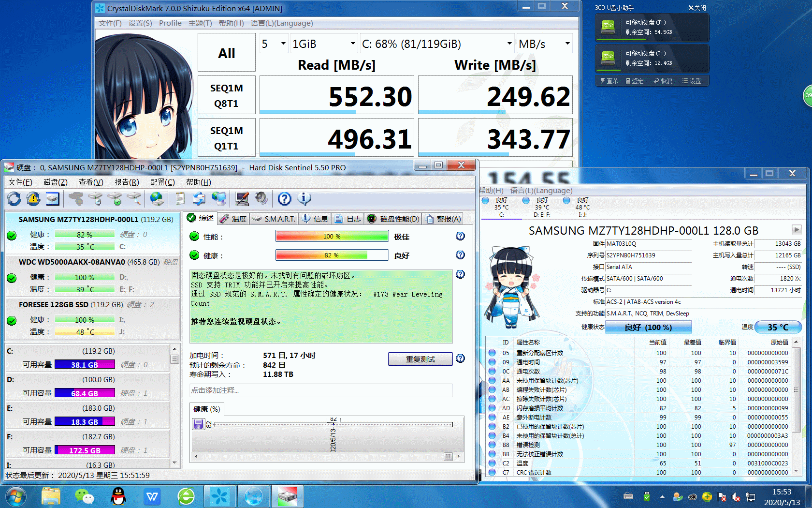Open test count dropdown showing 5
Image resolution: width=812 pixels, height=508 pixels.
pos(274,44)
